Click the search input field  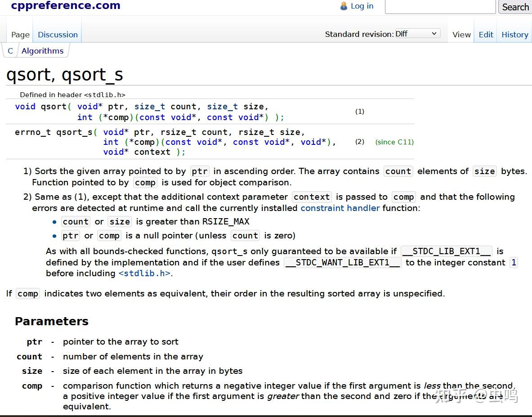pyautogui.click(x=440, y=7)
